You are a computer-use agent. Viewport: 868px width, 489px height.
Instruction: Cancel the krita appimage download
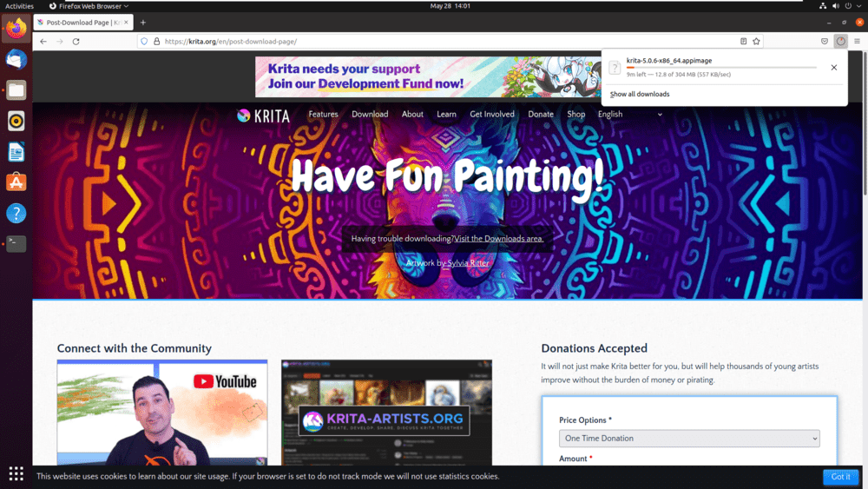point(833,68)
